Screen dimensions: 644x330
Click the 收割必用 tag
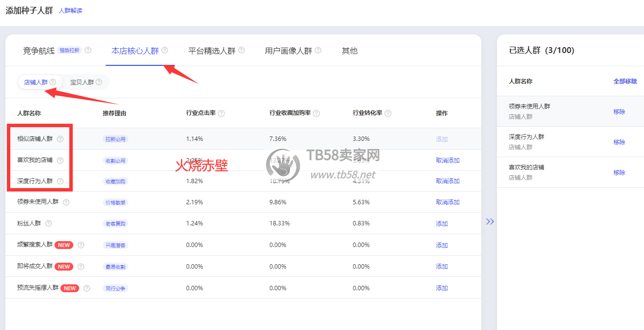pyautogui.click(x=115, y=161)
